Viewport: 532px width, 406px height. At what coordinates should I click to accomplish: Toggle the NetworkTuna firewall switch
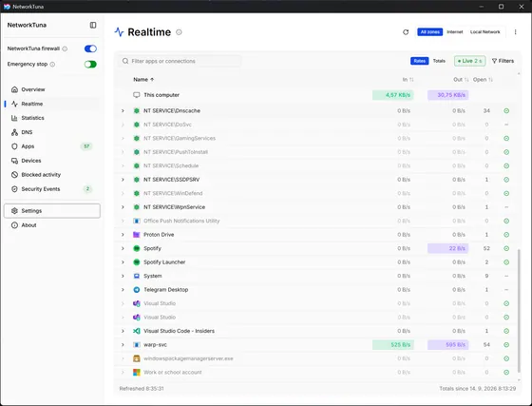(90, 48)
